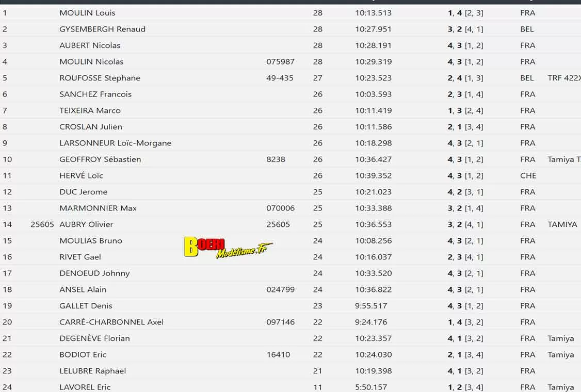This screenshot has width=581, height=392.
Task: Select DEGENÈVE Florian name
Action: point(94,338)
